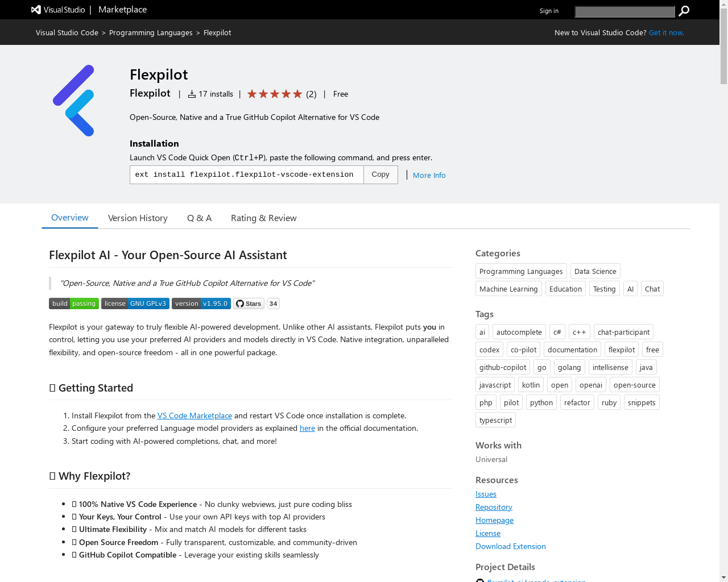Viewport: 728px width, 582px height.
Task: Click the co-pilot tag
Action: coord(523,350)
